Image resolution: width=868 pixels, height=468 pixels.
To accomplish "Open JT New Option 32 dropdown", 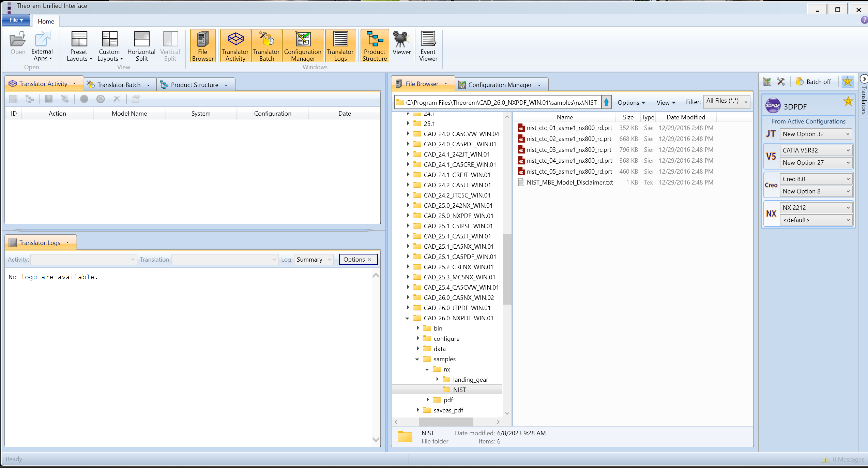I will [816, 134].
